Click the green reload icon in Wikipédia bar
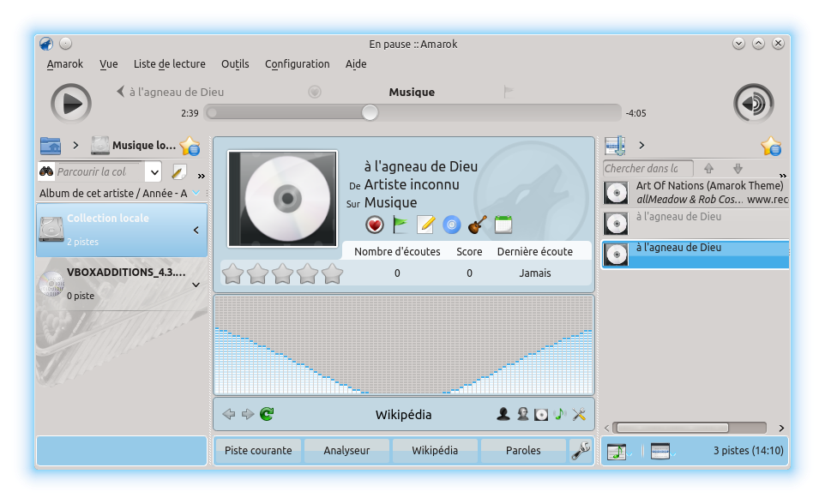This screenshot has width=825, height=504. coord(267,415)
